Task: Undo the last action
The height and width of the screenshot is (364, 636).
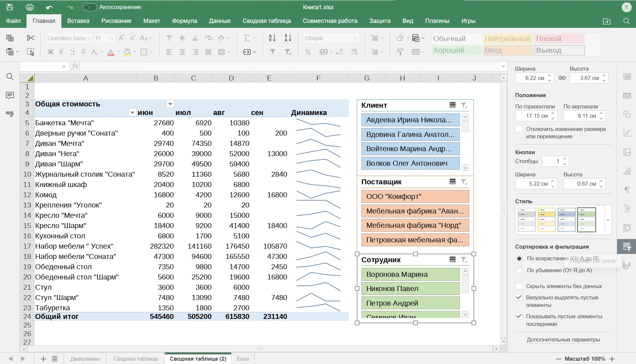Action: 50,7
